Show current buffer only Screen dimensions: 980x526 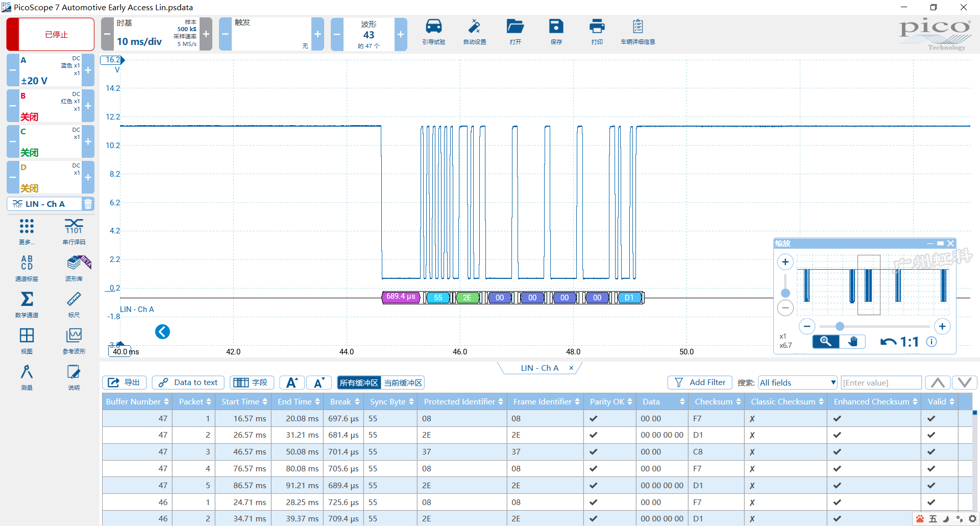click(x=403, y=382)
